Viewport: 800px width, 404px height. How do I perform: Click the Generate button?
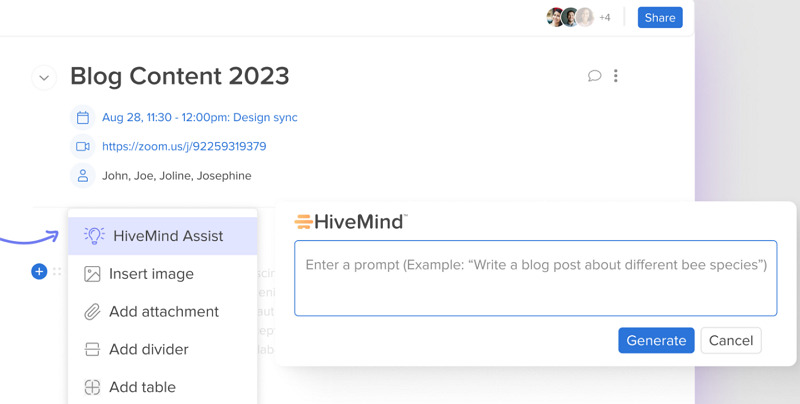pyautogui.click(x=656, y=340)
